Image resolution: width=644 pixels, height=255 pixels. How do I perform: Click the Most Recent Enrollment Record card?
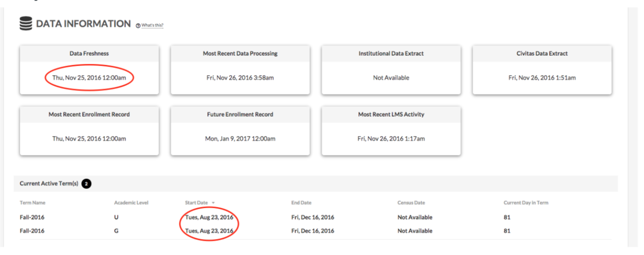coord(89,131)
